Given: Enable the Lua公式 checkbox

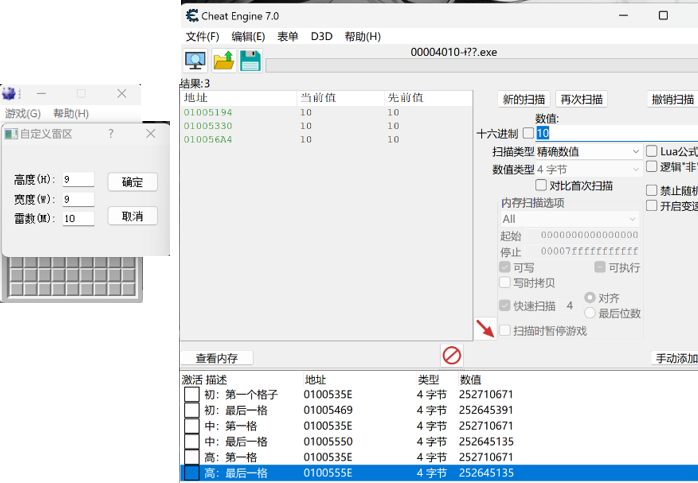Looking at the screenshot, I should [x=652, y=151].
